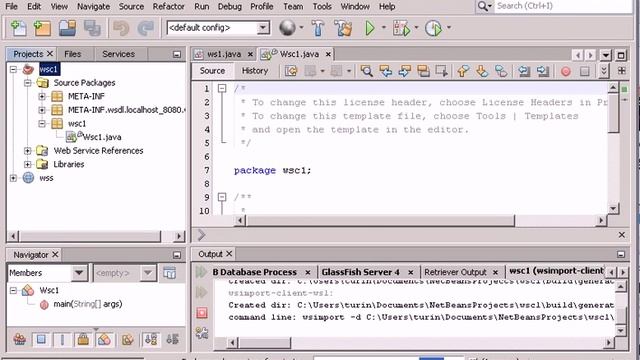Expand Web Service References node
The image size is (640, 360).
coord(27,151)
